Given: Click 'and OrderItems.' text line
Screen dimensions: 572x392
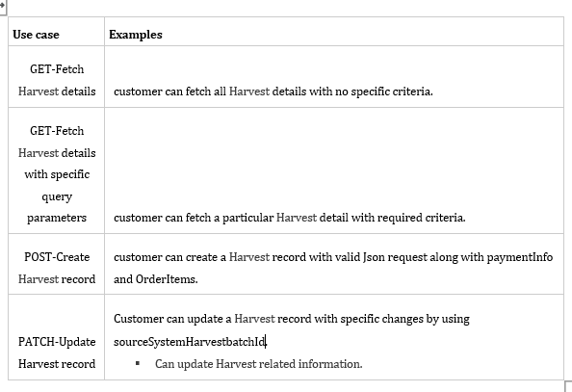Looking at the screenshot, I should (x=156, y=279).
